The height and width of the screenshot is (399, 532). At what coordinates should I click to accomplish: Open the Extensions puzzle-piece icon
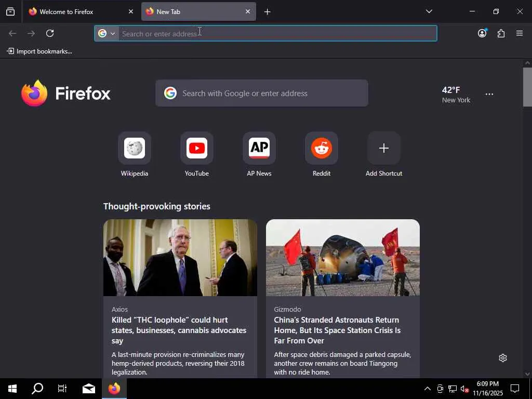point(501,33)
